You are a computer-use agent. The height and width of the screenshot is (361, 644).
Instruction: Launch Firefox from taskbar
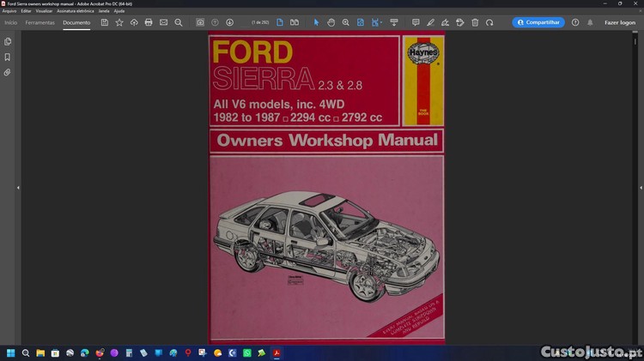[x=100, y=352]
